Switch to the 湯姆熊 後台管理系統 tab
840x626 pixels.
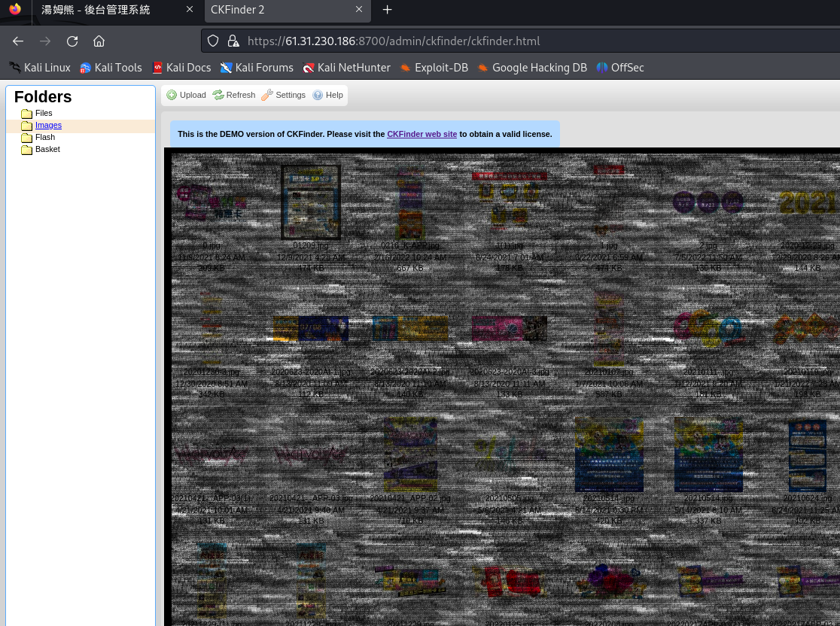(96, 10)
